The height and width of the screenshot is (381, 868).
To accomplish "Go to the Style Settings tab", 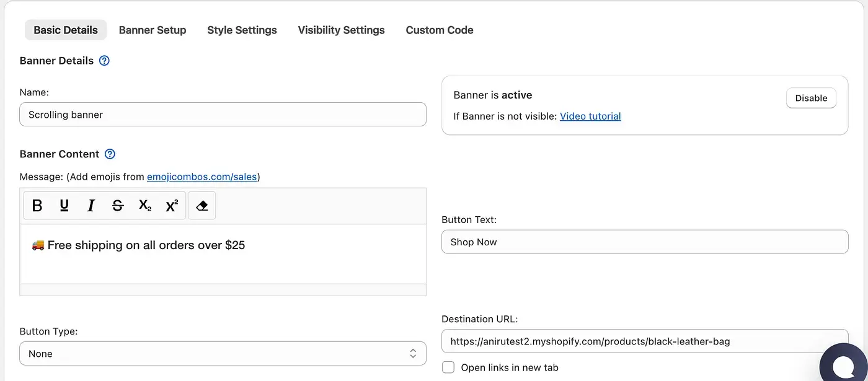I will (242, 30).
